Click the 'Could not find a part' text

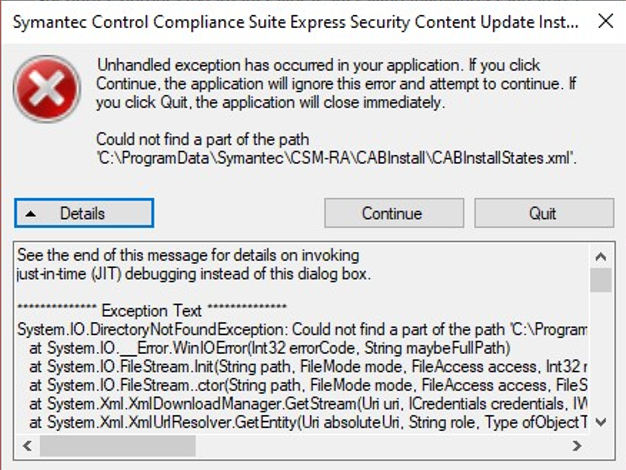click(x=202, y=139)
